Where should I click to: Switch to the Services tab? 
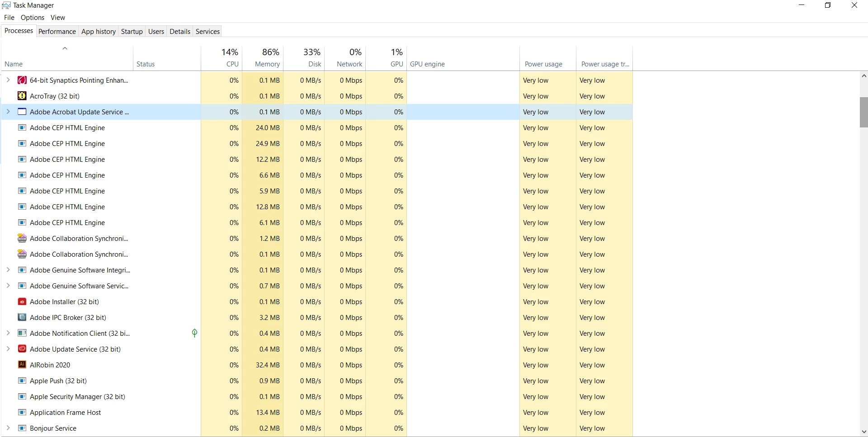[208, 32]
